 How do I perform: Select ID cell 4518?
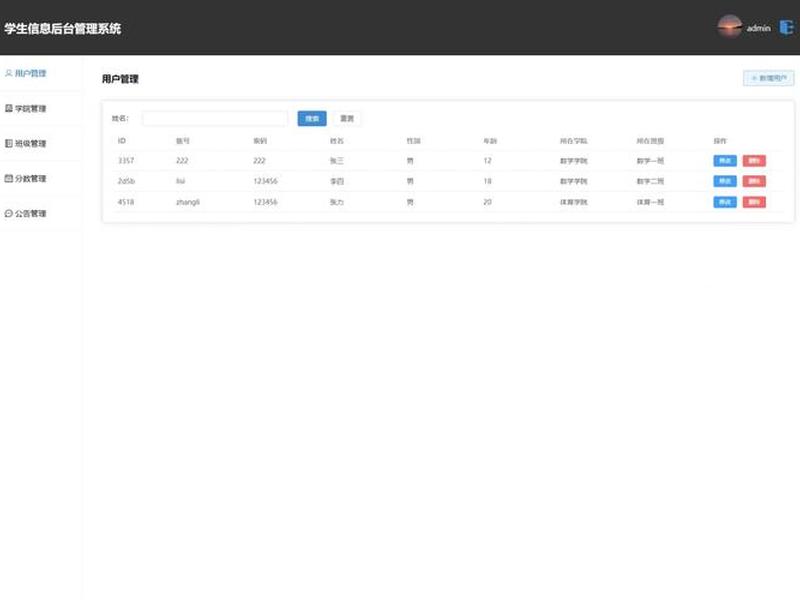(126, 202)
